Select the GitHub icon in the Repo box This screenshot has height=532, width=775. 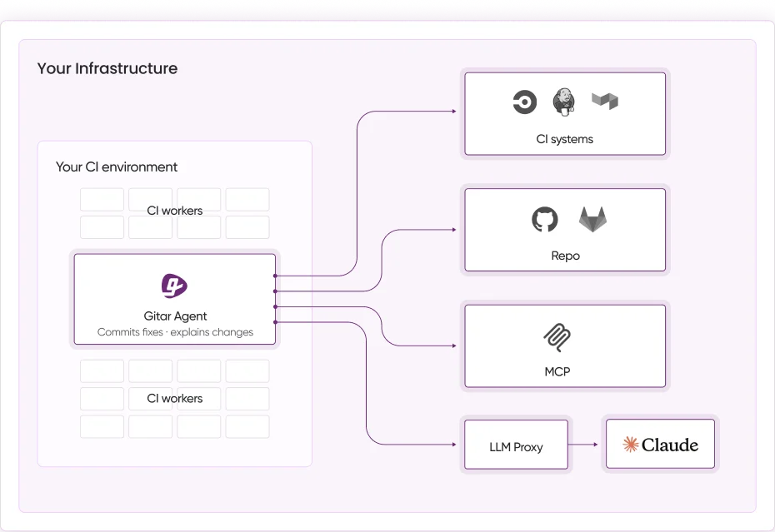click(545, 218)
